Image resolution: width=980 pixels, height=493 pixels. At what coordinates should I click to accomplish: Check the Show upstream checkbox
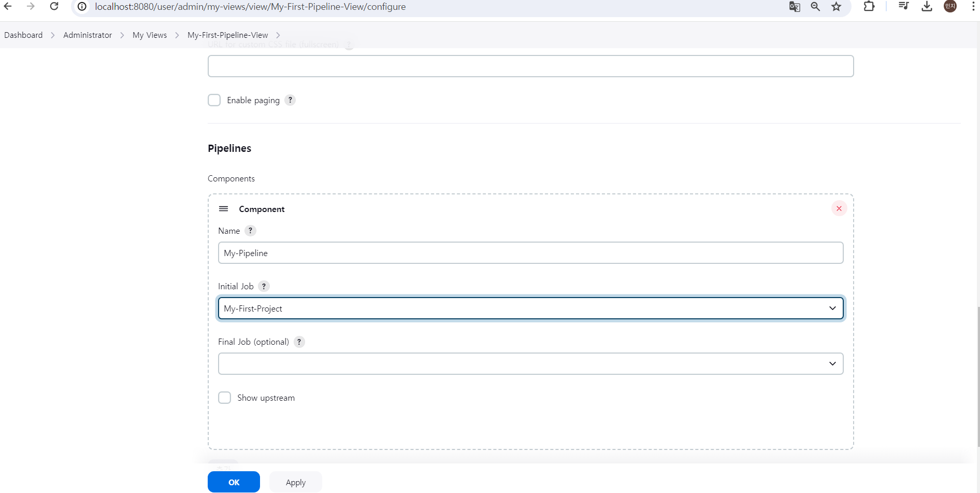click(224, 398)
